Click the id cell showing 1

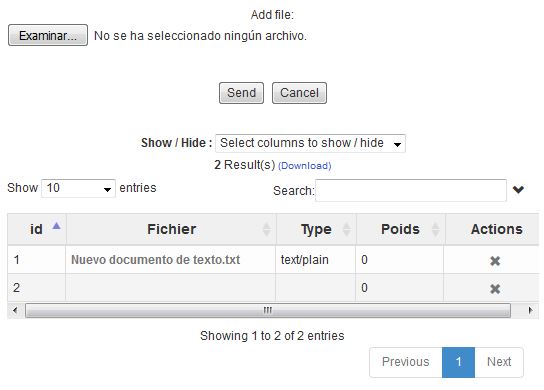tap(36, 260)
